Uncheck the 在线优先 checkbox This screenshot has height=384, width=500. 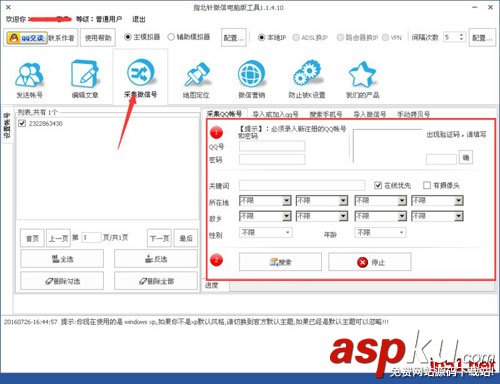click(378, 185)
